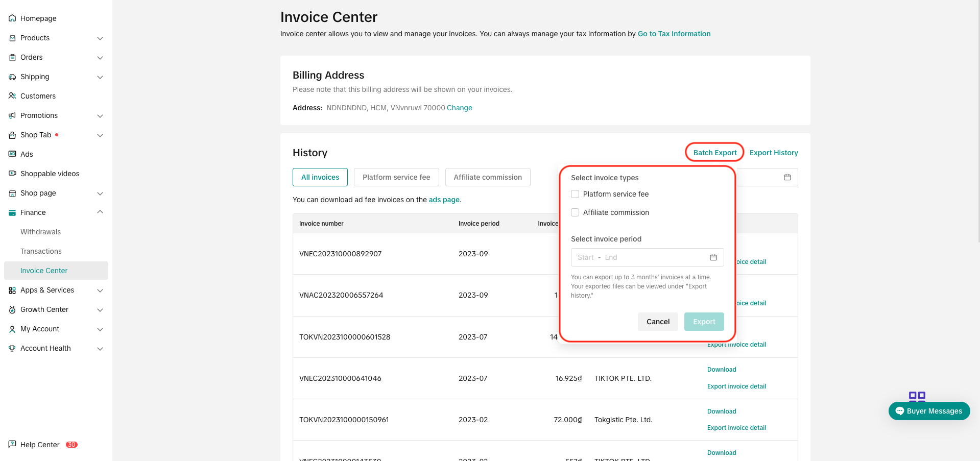
Task: Click the Customers people icon
Action: [x=12, y=96]
